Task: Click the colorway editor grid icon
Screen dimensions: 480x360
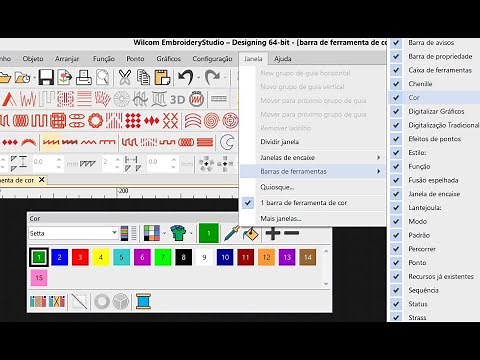Action: [152, 233]
